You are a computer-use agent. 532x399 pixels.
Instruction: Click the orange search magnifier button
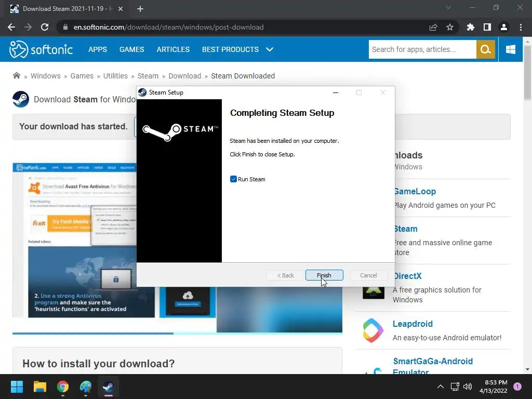[486, 49]
